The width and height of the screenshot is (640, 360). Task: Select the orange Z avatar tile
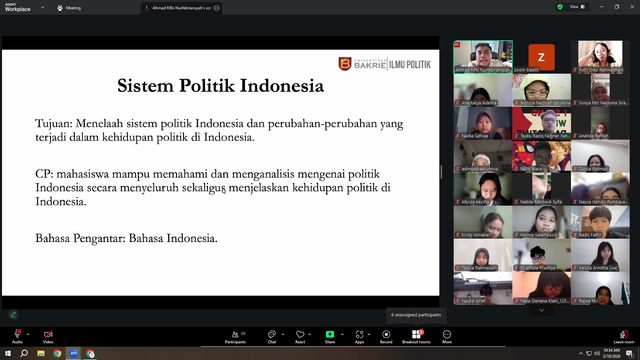(x=542, y=57)
